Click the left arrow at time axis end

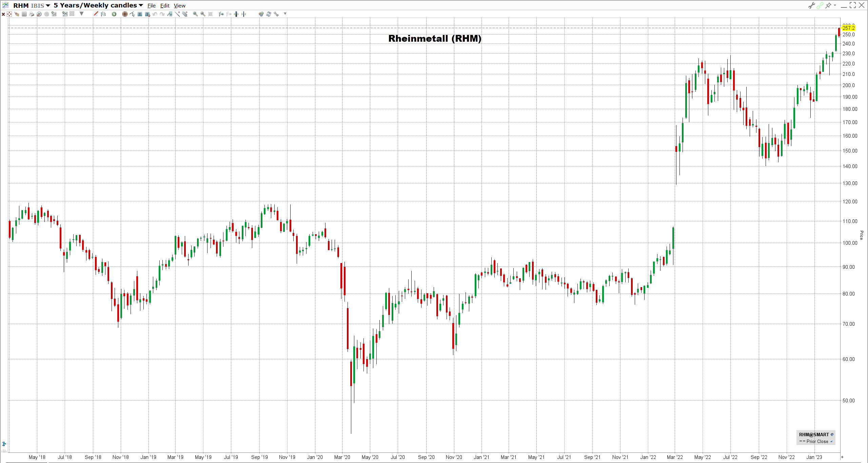[842, 457]
